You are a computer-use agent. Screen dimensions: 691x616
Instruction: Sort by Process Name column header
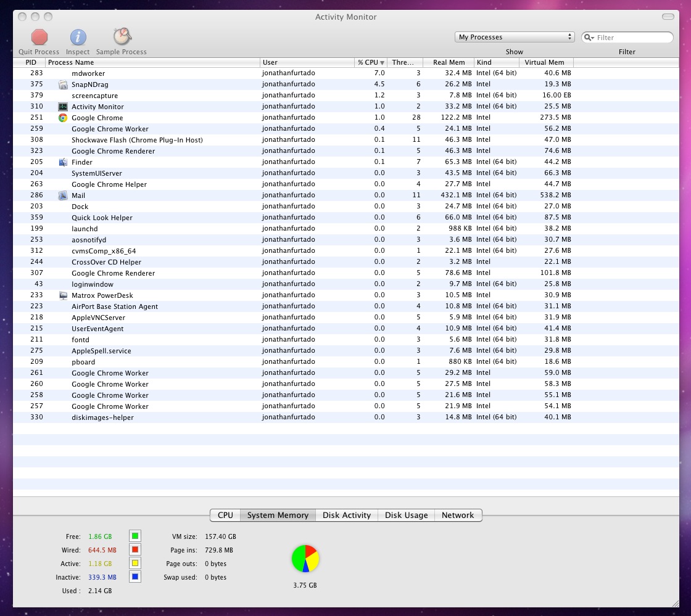tap(152, 62)
